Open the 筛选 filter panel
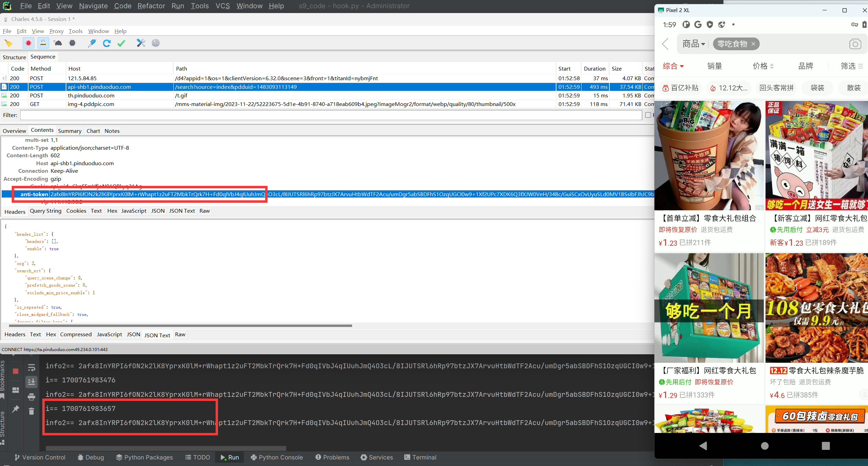Viewport: 868px width, 466px height. 852,66
